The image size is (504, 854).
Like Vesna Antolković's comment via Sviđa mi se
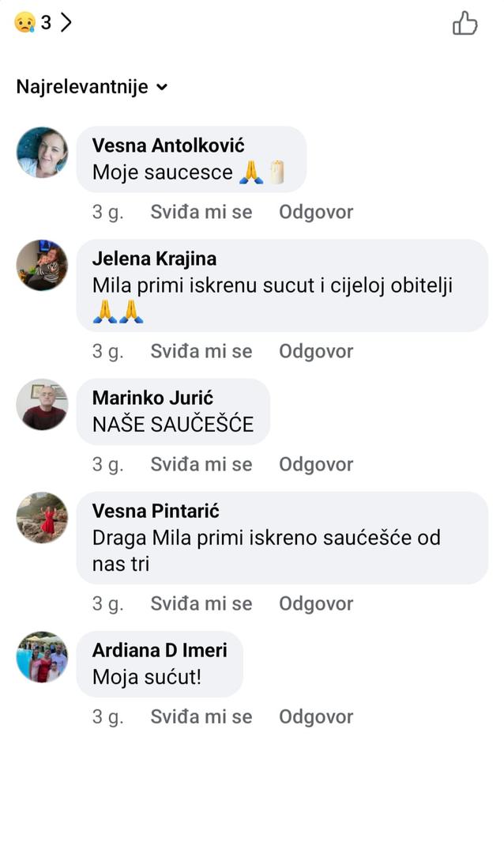point(201,212)
